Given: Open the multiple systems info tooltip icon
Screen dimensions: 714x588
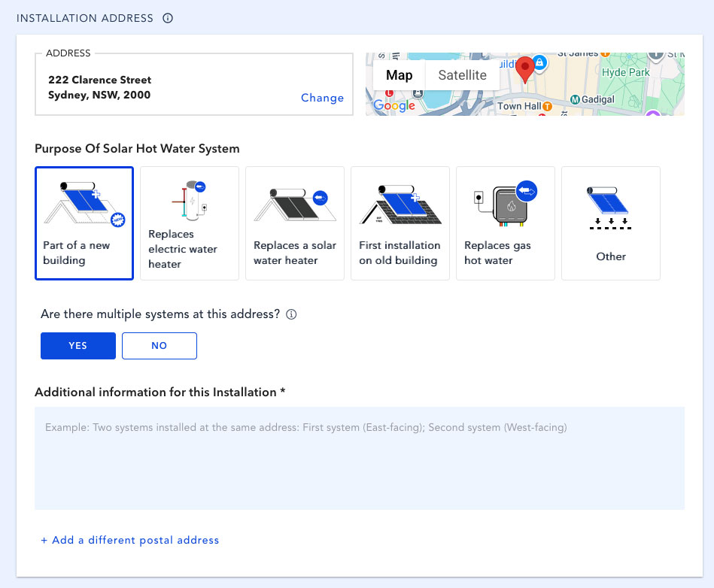Looking at the screenshot, I should [292, 315].
